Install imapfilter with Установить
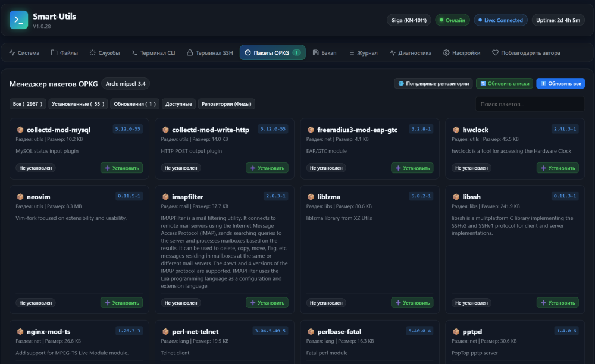 [x=267, y=303]
